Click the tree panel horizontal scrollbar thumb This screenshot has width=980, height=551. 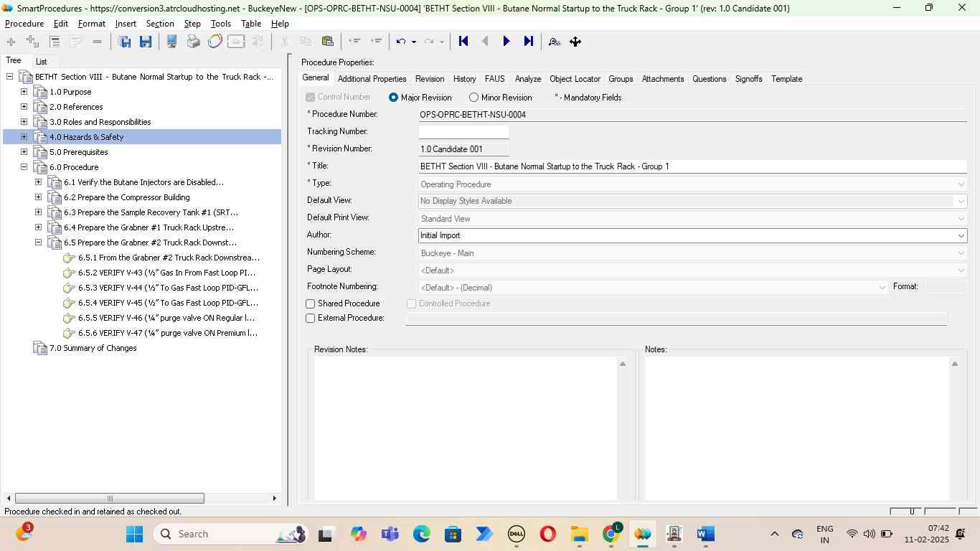pos(109,499)
